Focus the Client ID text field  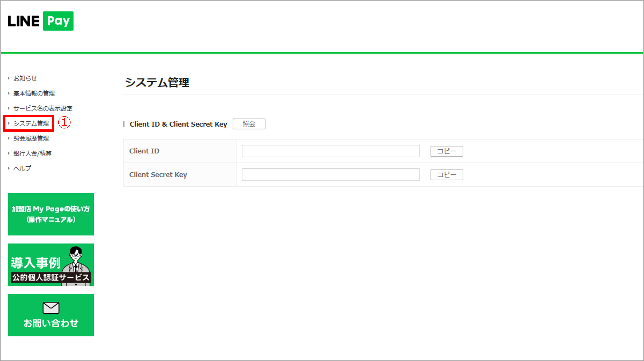[x=331, y=151]
